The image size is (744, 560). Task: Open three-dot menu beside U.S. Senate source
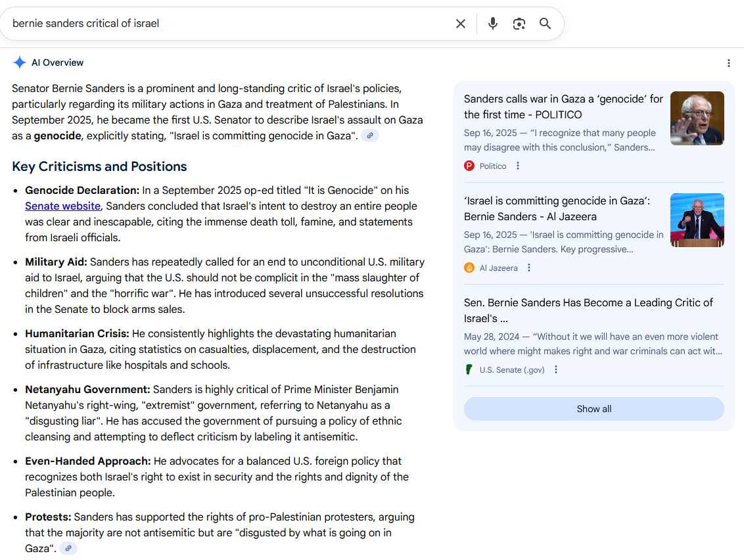click(556, 369)
